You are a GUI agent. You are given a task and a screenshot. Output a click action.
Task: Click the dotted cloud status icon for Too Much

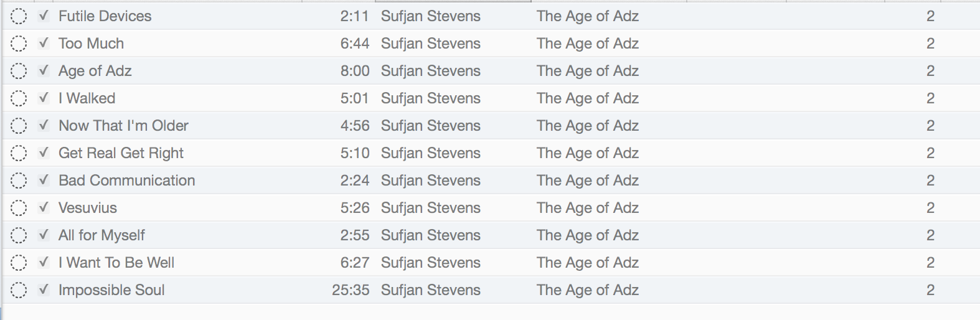19,44
